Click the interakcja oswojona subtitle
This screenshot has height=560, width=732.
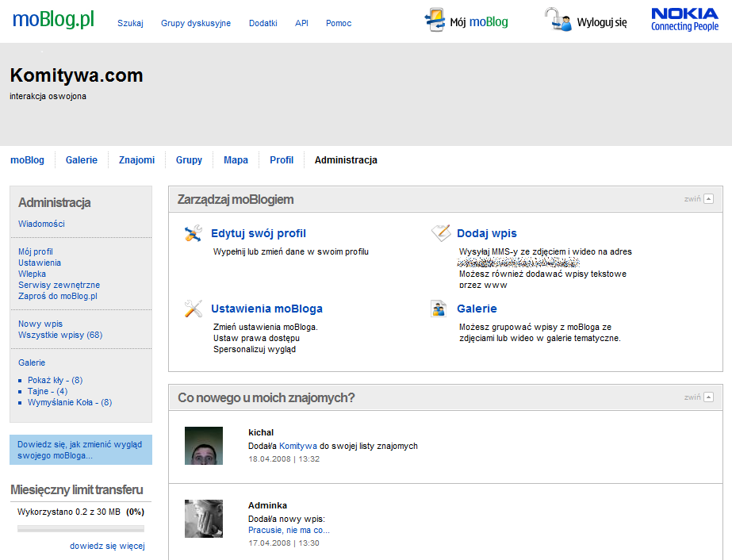pos(48,96)
